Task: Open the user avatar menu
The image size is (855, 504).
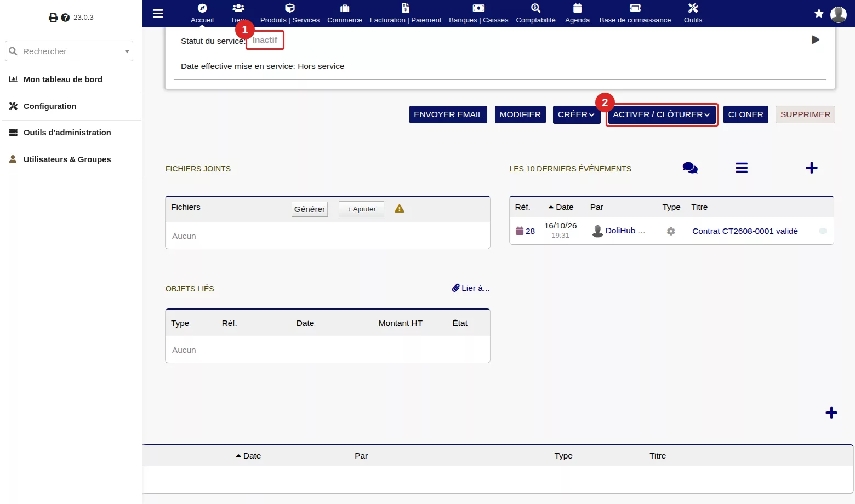Action: pos(839,14)
